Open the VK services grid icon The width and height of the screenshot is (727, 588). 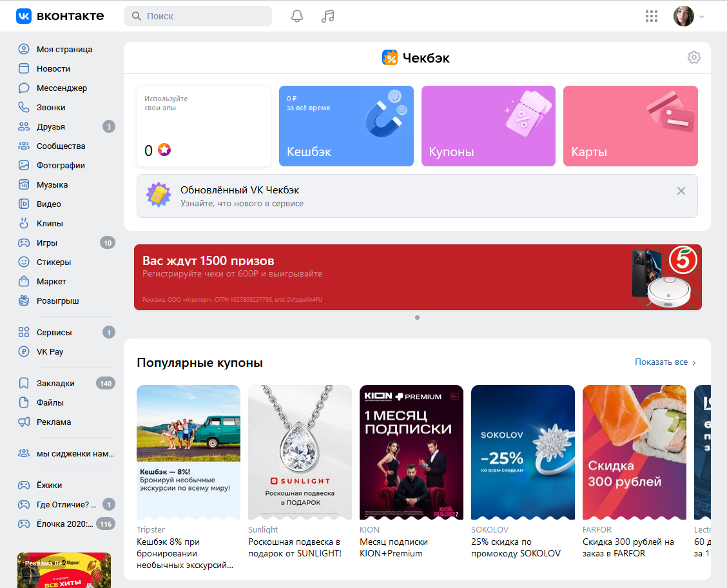(652, 16)
